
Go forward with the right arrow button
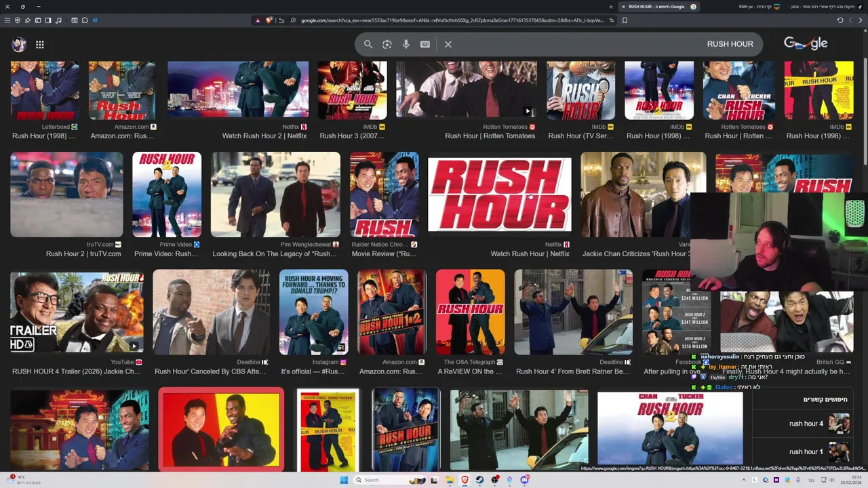(x=861, y=20)
